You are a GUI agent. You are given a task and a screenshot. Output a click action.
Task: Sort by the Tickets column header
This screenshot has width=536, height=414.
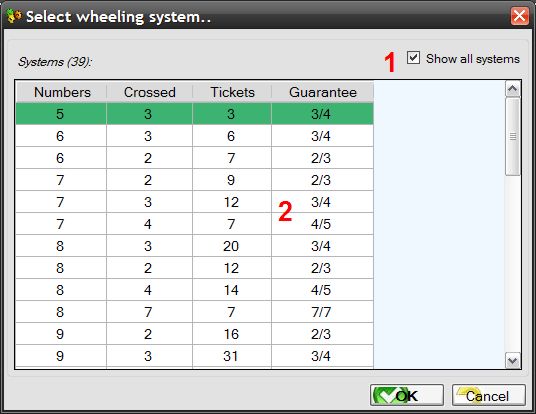(x=232, y=92)
